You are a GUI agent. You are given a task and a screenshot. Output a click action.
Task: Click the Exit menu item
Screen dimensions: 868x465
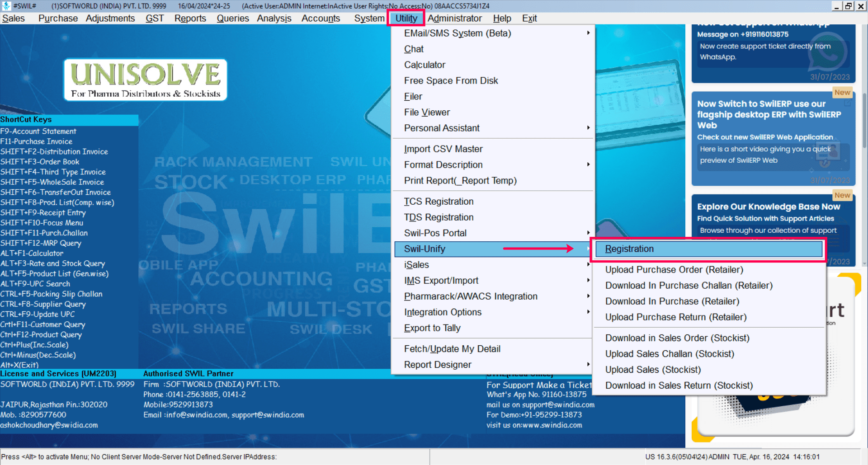[529, 19]
